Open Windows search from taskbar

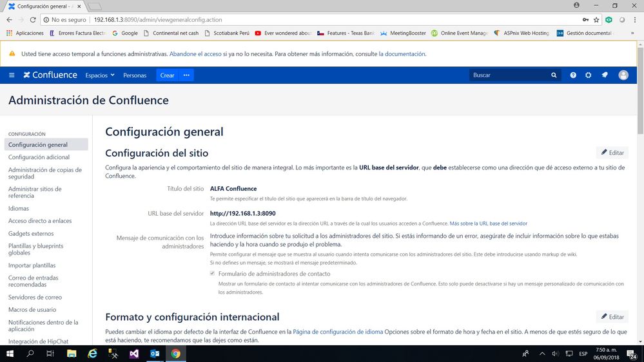pyautogui.click(x=30, y=354)
